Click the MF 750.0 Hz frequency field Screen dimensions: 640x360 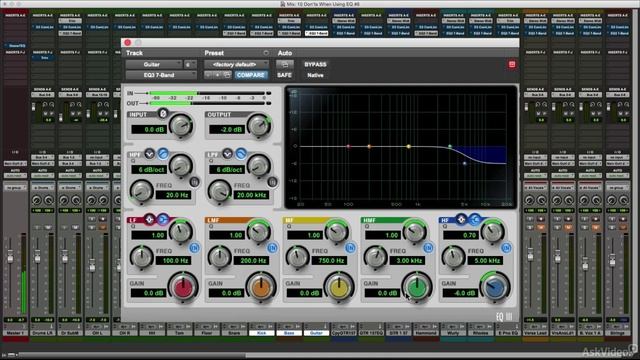pos(329,260)
